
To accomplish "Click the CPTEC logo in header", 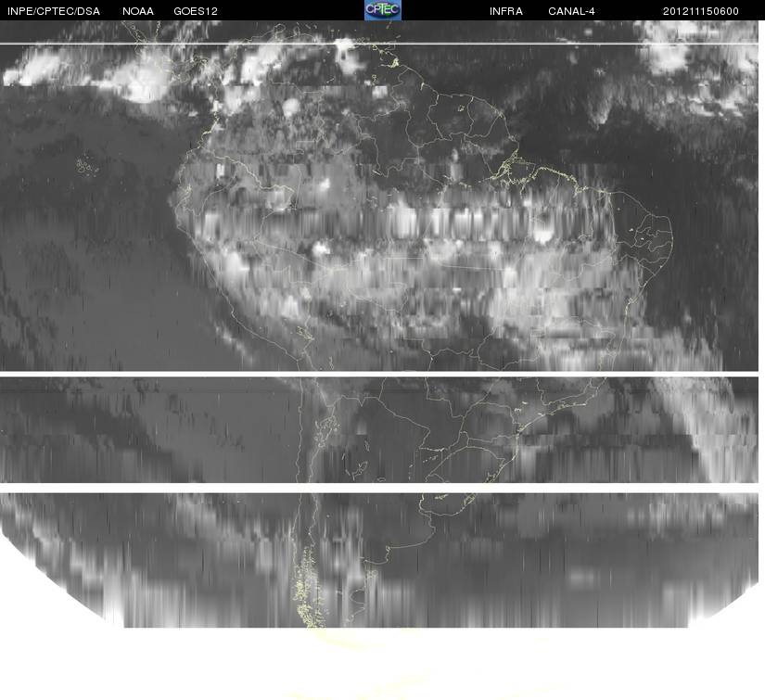I will (383, 10).
